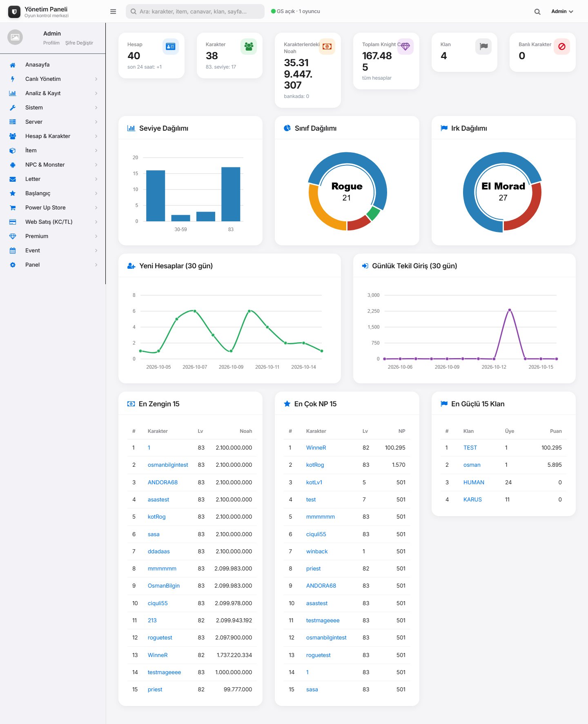Expand the Analiz & Kayıt chevron
Viewport: 588px width, 724px height.
coord(96,94)
